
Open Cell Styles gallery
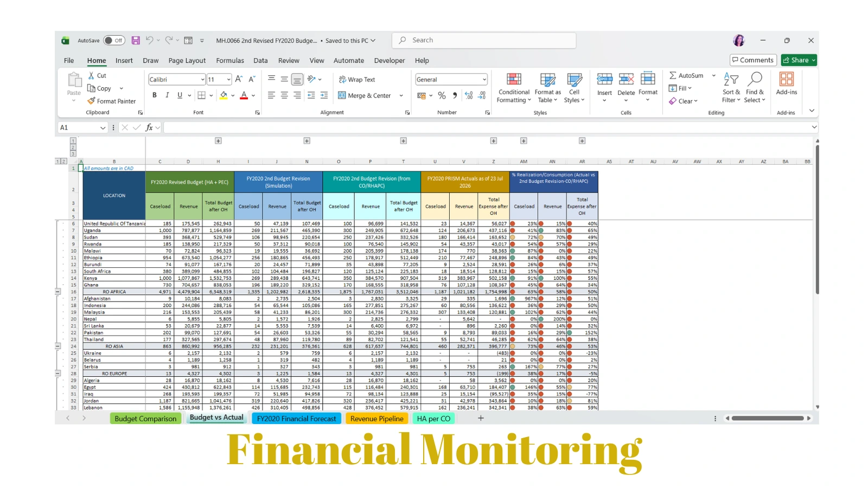point(575,88)
